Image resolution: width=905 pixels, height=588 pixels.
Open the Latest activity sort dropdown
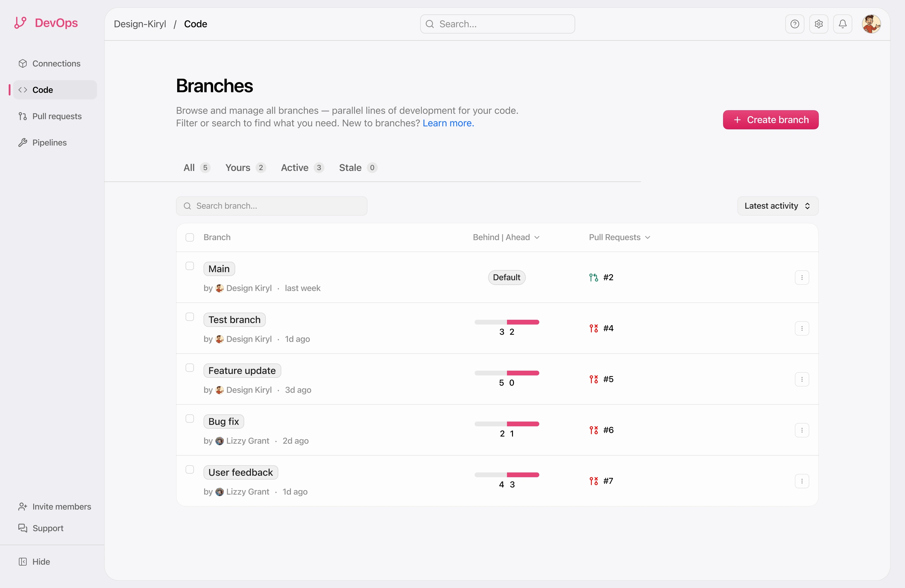[778, 206]
